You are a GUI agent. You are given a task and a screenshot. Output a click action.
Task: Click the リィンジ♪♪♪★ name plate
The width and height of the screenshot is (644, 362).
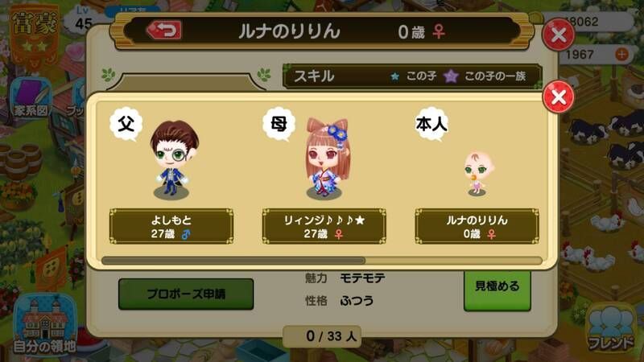(x=324, y=226)
